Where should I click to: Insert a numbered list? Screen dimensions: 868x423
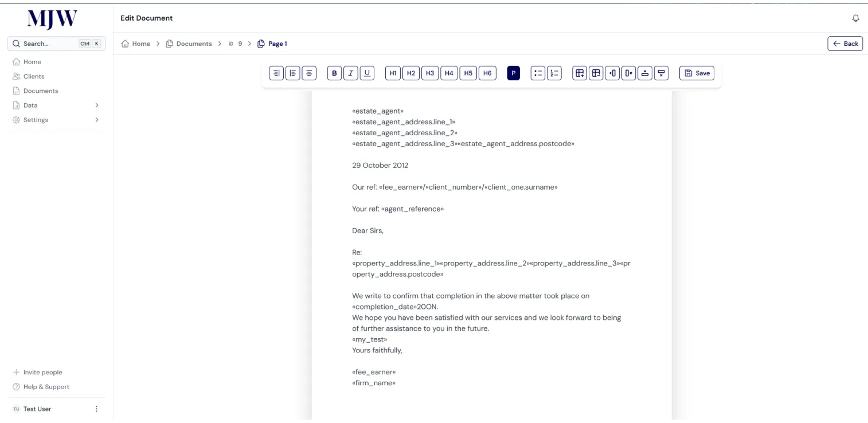[x=554, y=73]
